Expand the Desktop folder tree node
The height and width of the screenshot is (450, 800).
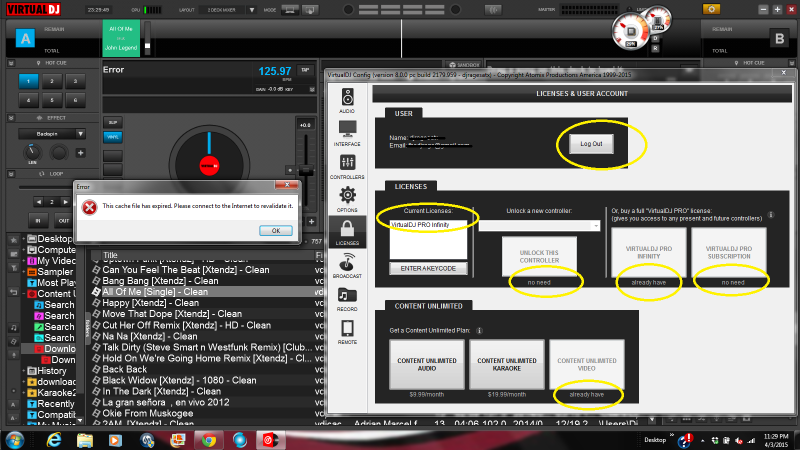[x=24, y=238]
